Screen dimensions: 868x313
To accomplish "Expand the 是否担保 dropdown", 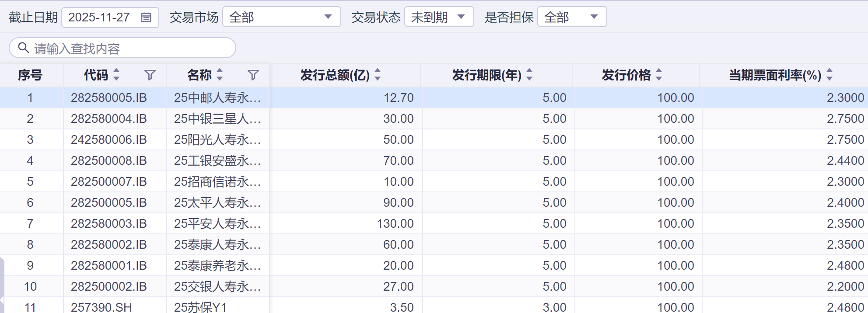I will point(594,17).
